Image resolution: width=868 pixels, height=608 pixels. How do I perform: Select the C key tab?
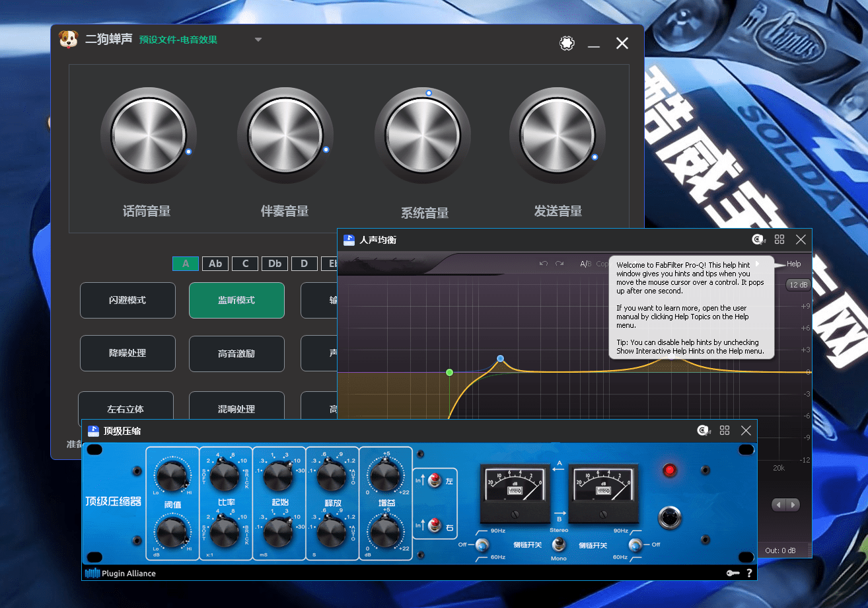(x=245, y=264)
